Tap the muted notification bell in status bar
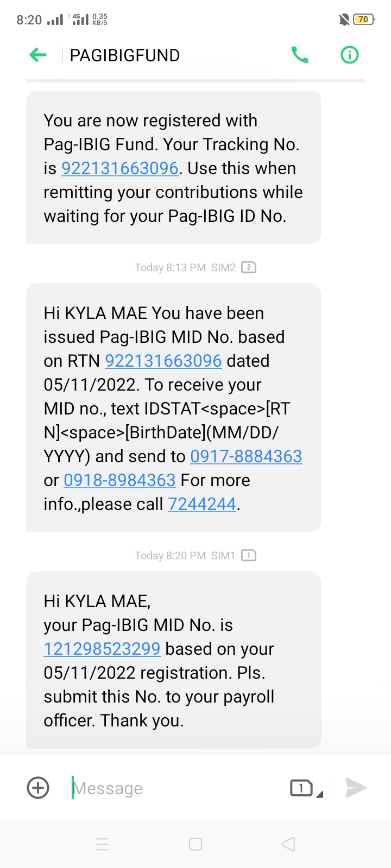The width and height of the screenshot is (391, 868). click(x=344, y=20)
